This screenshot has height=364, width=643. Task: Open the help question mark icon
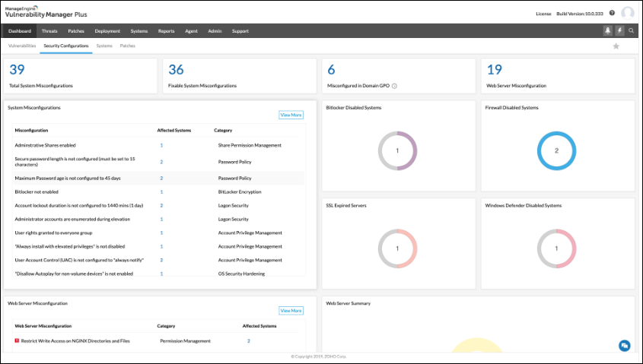[612, 13]
